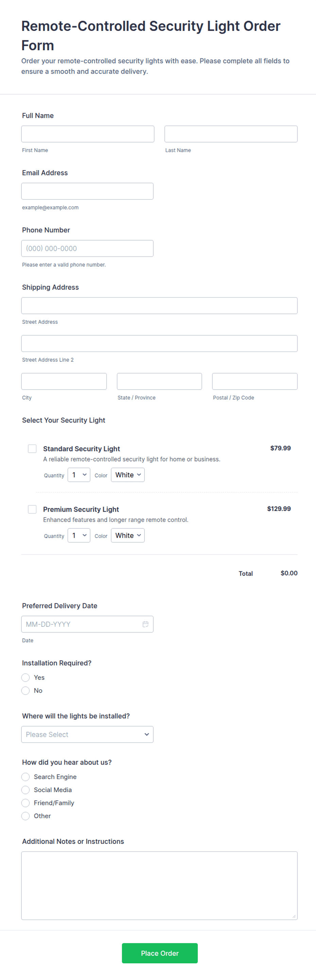
Task: Check the Premium Security Light checkbox
Action: 32,509
